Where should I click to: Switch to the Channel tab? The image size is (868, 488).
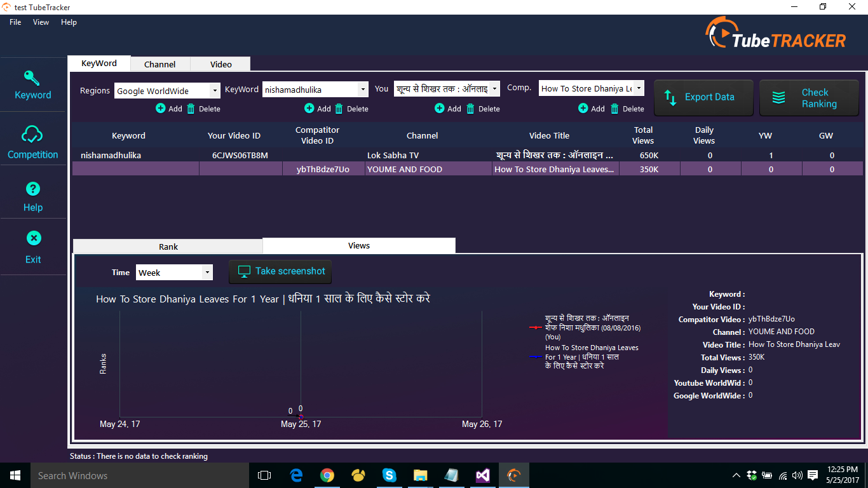(x=160, y=64)
